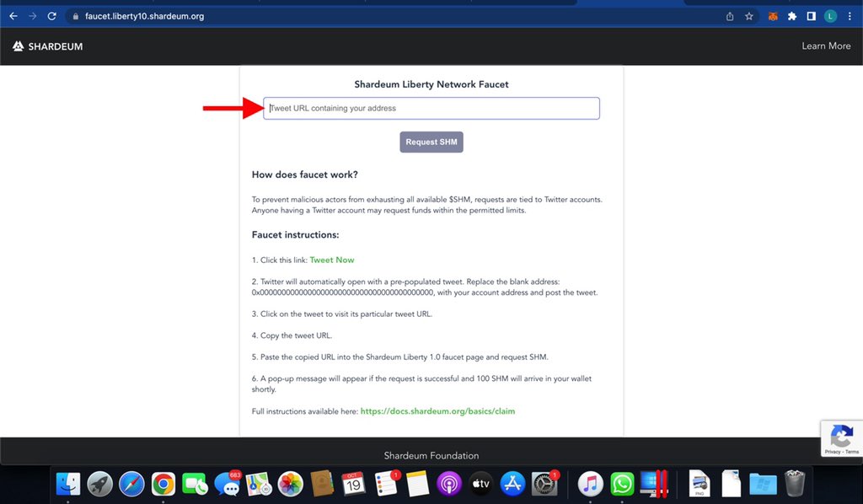The image size is (863, 504).
Task: Open the Windows folder in the dock
Action: click(763, 485)
